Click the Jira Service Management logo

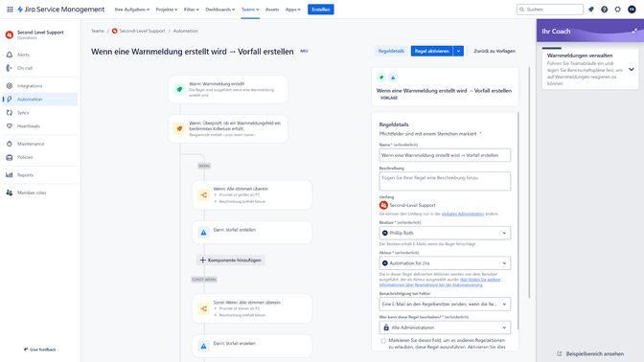click(x=60, y=10)
